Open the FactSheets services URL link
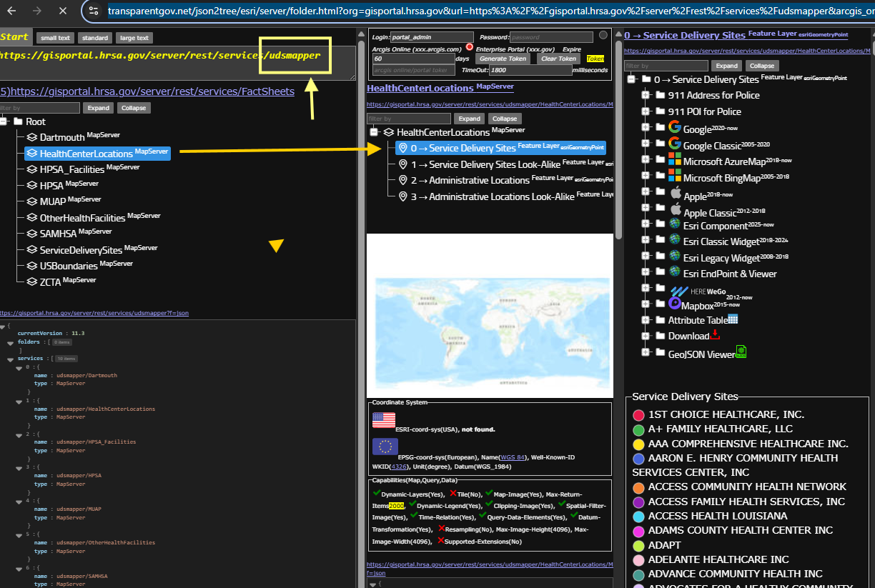The height and width of the screenshot is (588, 875). pyautogui.click(x=152, y=91)
